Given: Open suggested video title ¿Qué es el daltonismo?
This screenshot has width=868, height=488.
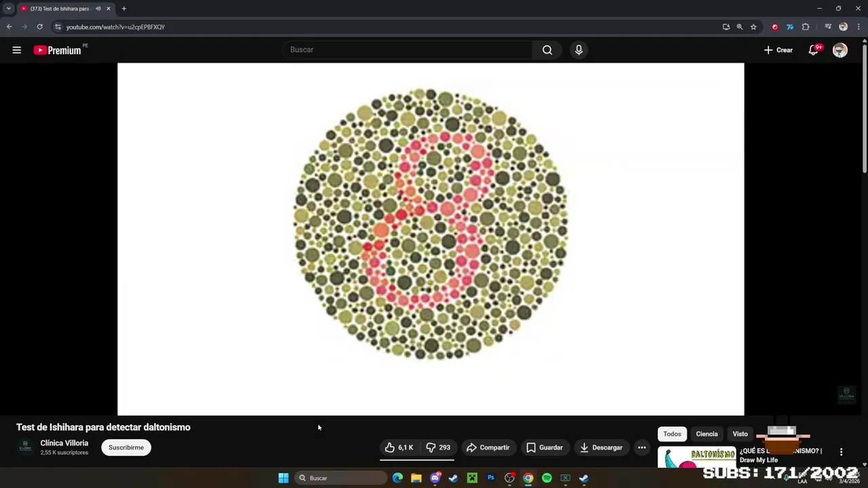Looking at the screenshot, I should point(781,455).
